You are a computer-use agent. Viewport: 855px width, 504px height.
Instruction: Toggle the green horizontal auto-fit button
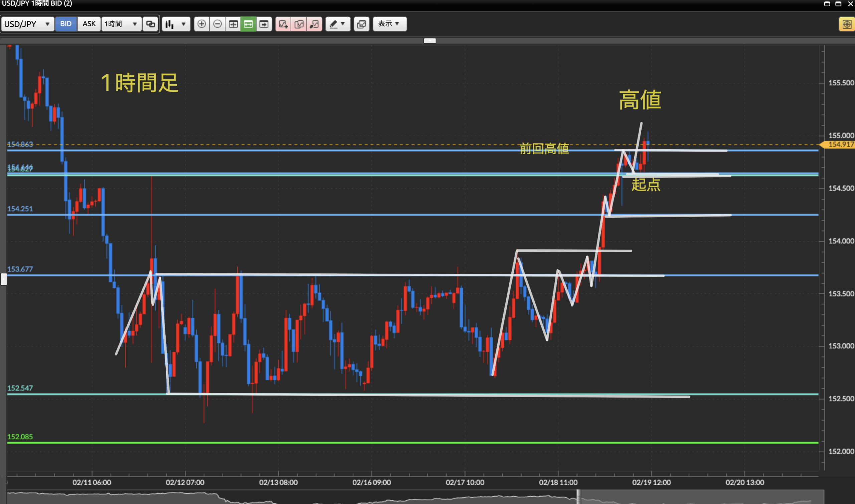coord(248,24)
